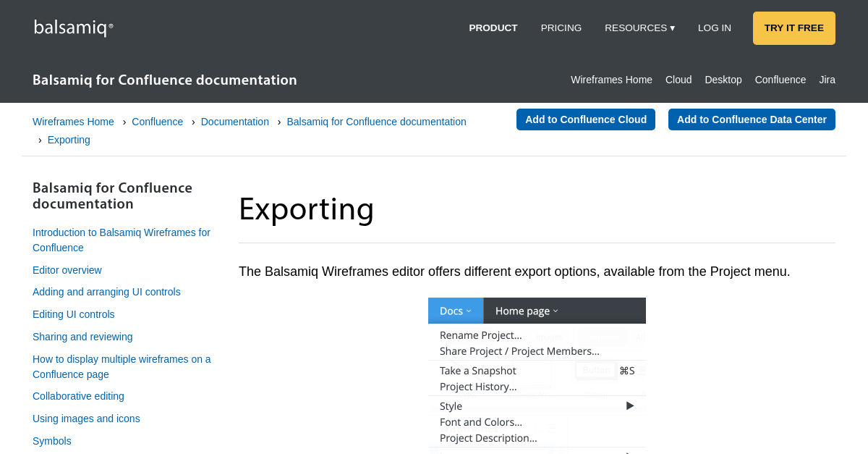Click the Balsamiq logo
868x454 pixels.
[x=74, y=28]
